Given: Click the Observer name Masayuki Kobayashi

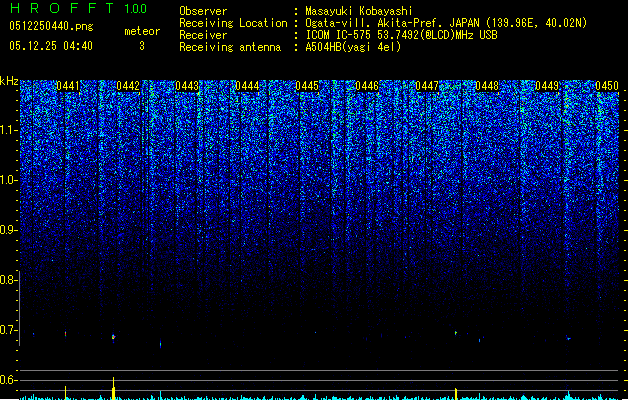Looking at the screenshot, I should (x=359, y=11).
